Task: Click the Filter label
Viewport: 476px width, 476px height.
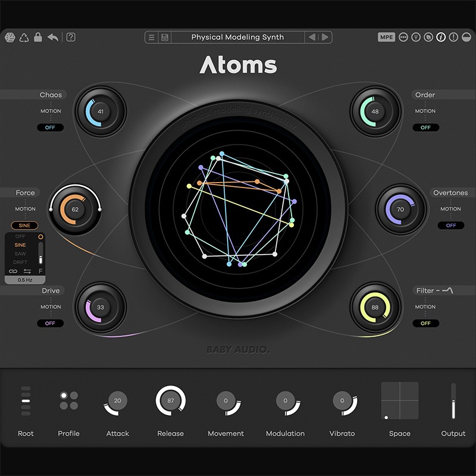Action: [425, 290]
